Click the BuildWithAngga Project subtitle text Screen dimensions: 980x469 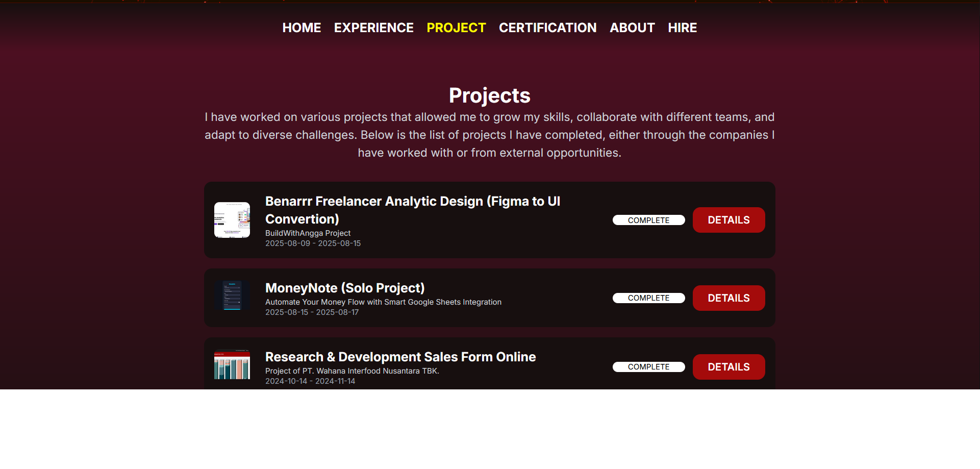coord(308,233)
